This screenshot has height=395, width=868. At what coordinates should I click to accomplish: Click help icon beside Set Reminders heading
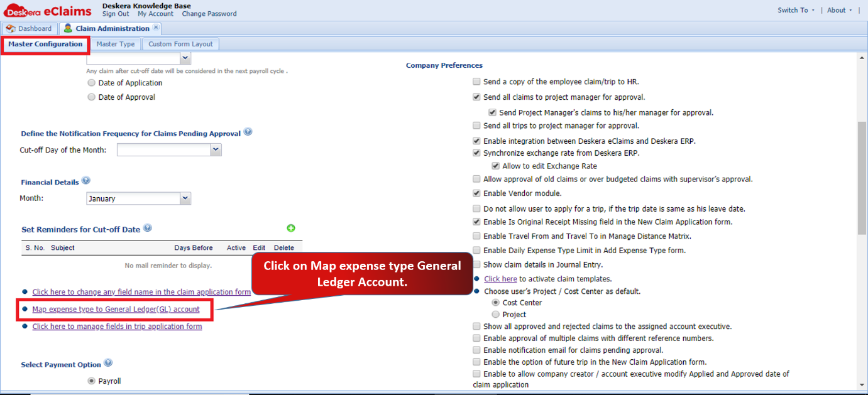tap(147, 228)
